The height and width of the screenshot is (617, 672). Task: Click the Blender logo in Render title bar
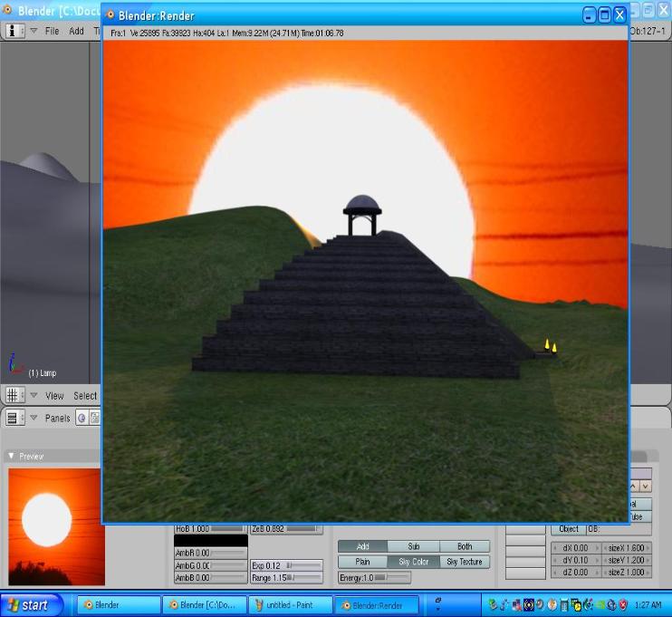[110, 15]
